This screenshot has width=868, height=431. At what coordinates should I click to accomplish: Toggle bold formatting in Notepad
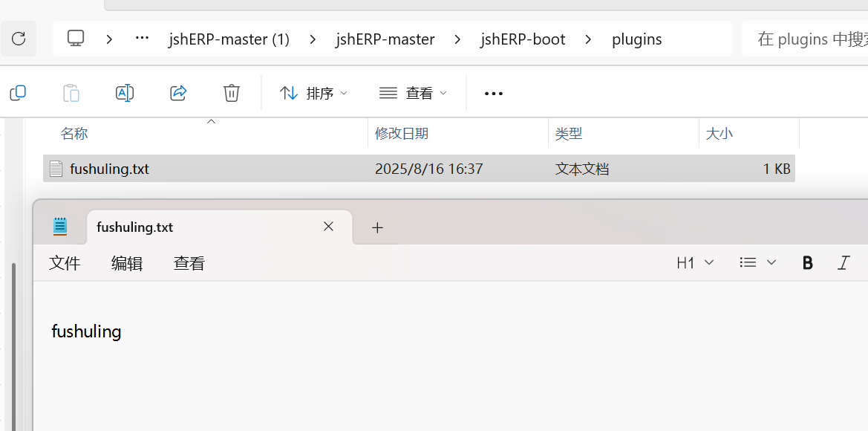click(807, 262)
